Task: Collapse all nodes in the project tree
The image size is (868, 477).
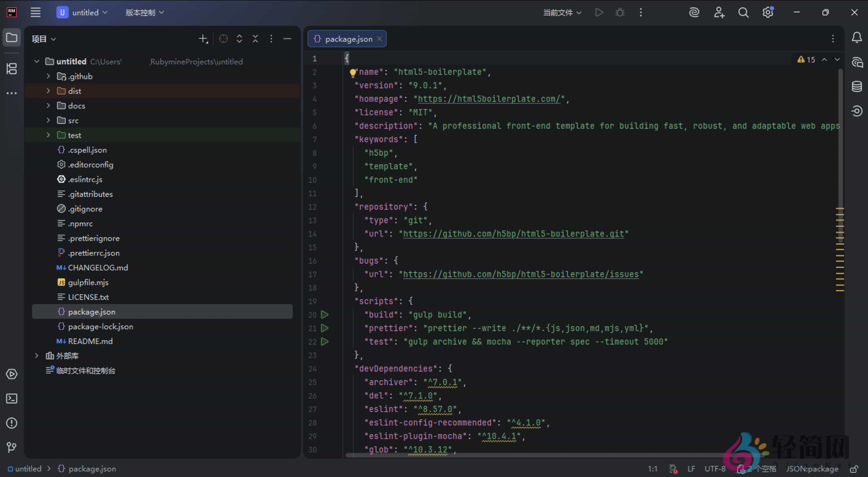Action: click(x=255, y=39)
